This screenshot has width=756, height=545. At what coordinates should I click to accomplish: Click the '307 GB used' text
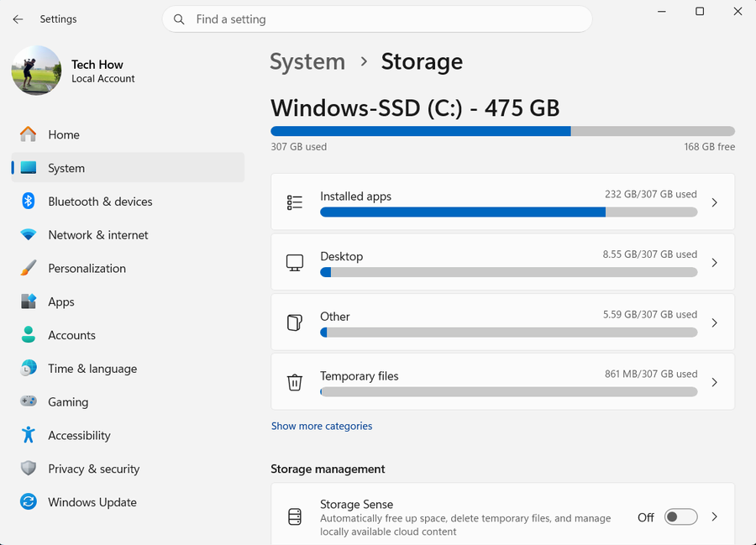pyautogui.click(x=298, y=146)
